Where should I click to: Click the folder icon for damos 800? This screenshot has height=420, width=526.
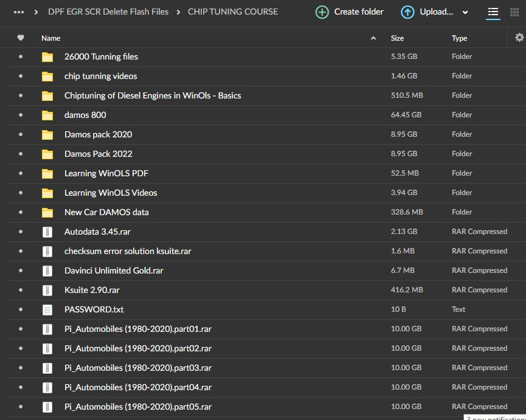point(47,115)
